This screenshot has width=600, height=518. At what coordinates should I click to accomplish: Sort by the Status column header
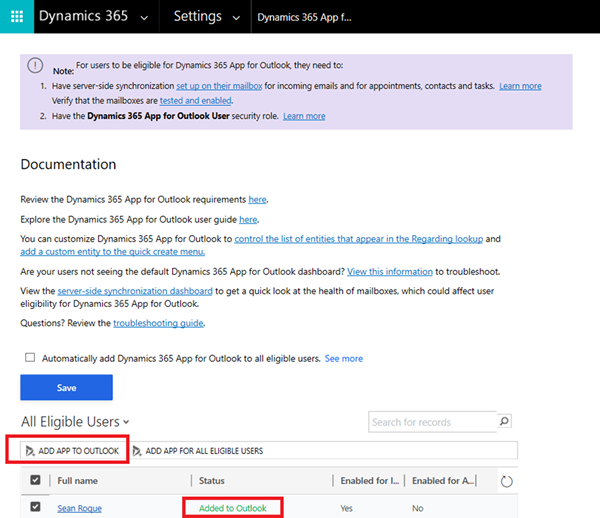pos(219,481)
